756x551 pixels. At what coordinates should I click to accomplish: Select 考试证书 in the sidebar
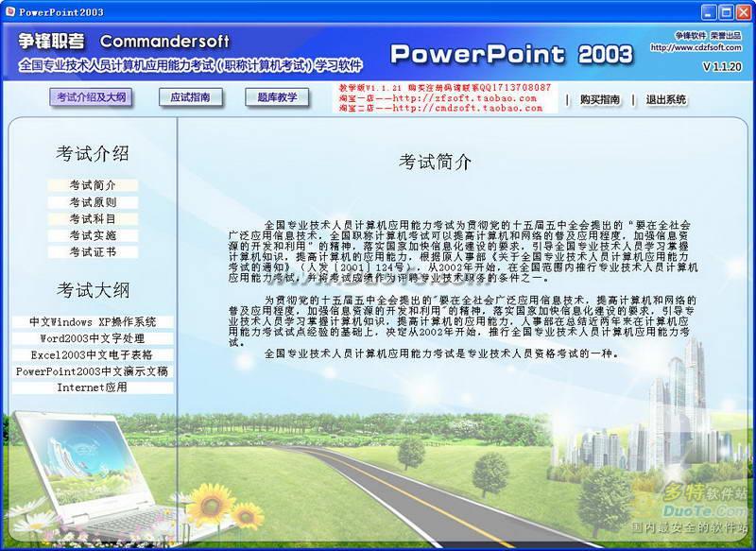coord(93,252)
